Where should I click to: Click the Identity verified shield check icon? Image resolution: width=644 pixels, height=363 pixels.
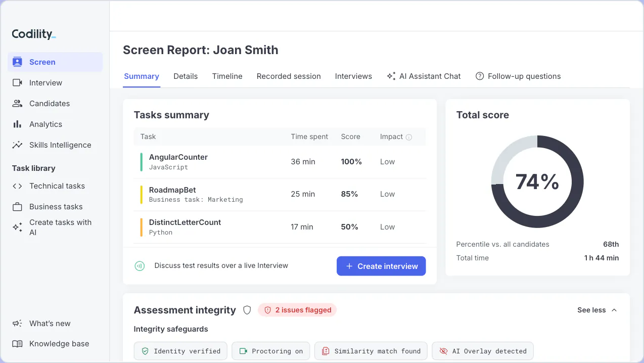coord(145,351)
